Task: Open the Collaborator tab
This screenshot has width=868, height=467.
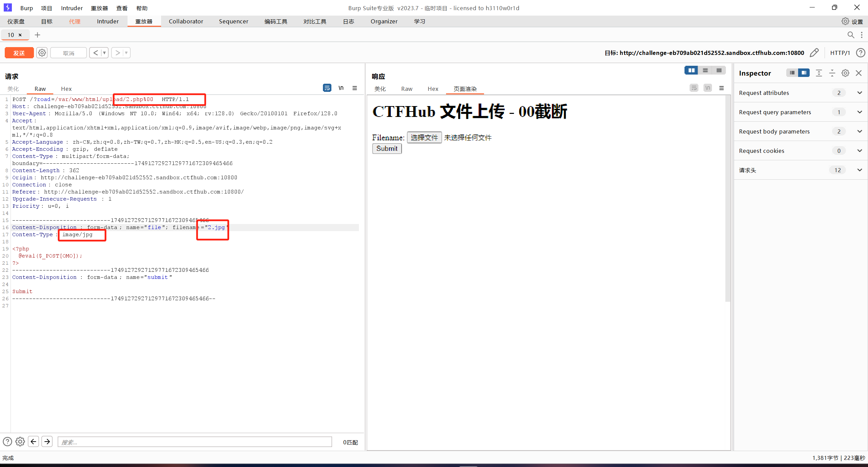Action: point(186,21)
